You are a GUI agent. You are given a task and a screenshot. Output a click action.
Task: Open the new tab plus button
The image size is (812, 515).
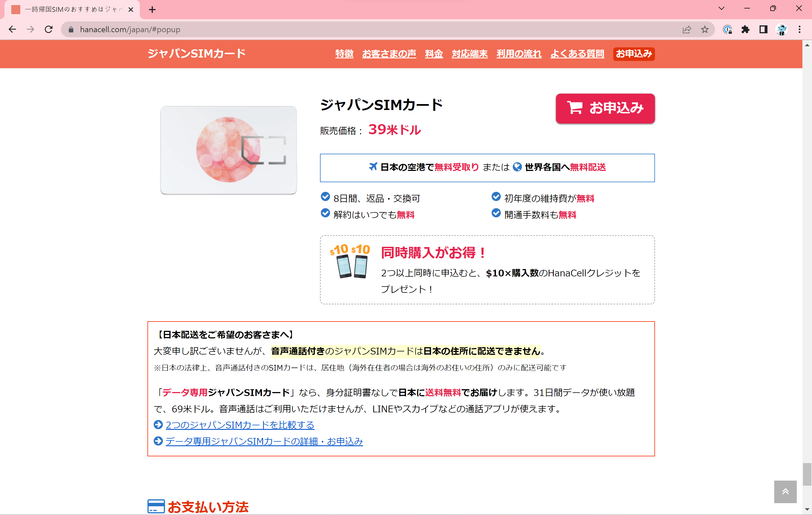[x=152, y=9]
